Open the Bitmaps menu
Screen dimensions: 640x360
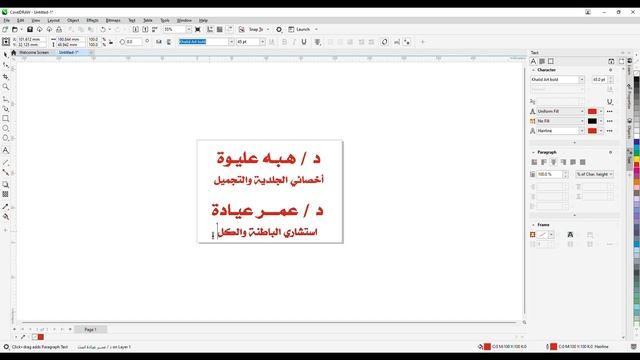click(x=113, y=20)
